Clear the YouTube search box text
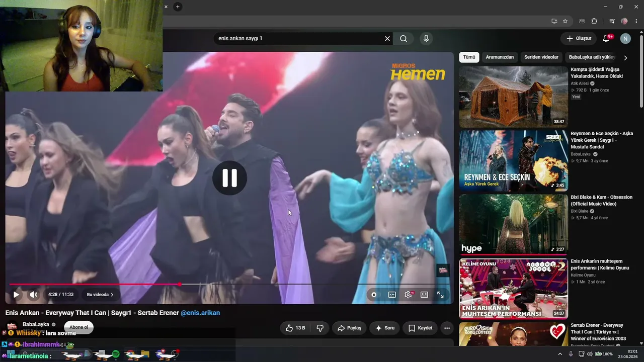644x362 pixels. [387, 39]
